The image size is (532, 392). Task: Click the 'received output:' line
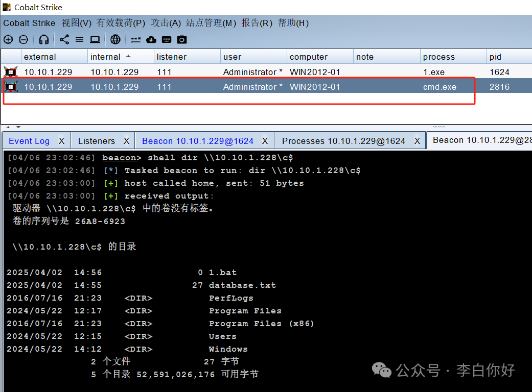(110, 196)
